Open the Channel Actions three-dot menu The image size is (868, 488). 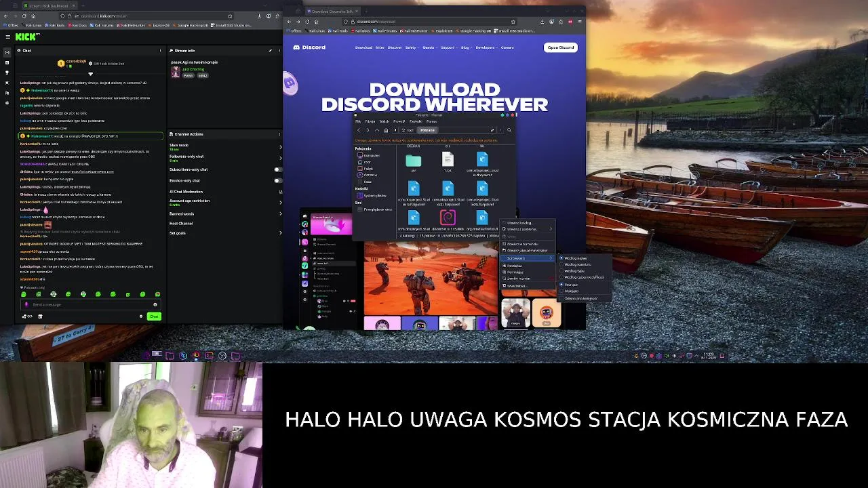[280, 134]
